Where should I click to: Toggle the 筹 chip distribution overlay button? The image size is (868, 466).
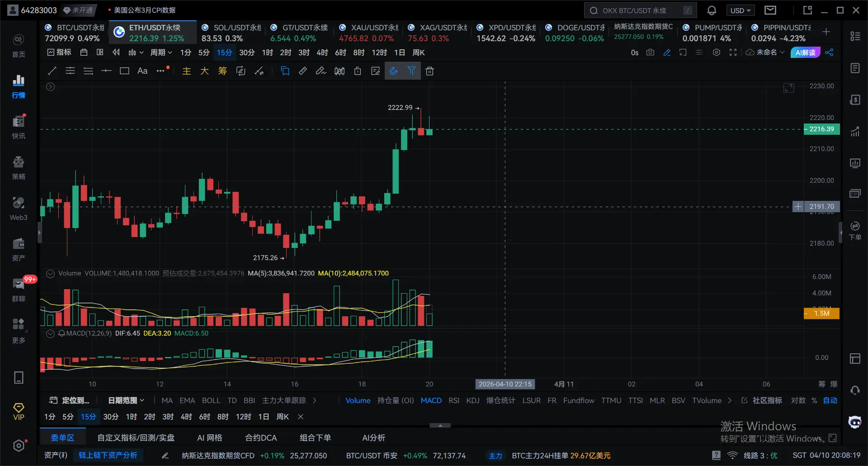(x=222, y=71)
